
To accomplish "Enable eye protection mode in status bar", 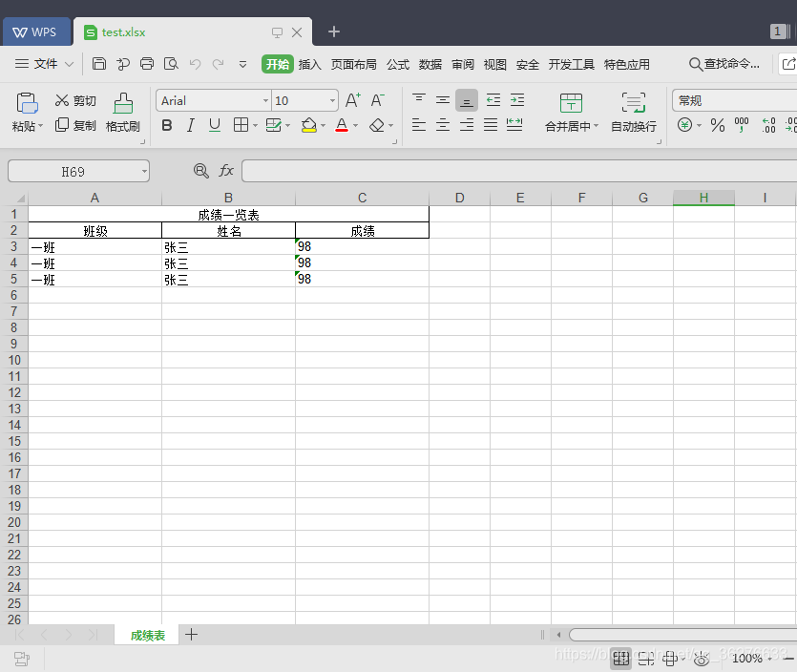I will coord(702,659).
